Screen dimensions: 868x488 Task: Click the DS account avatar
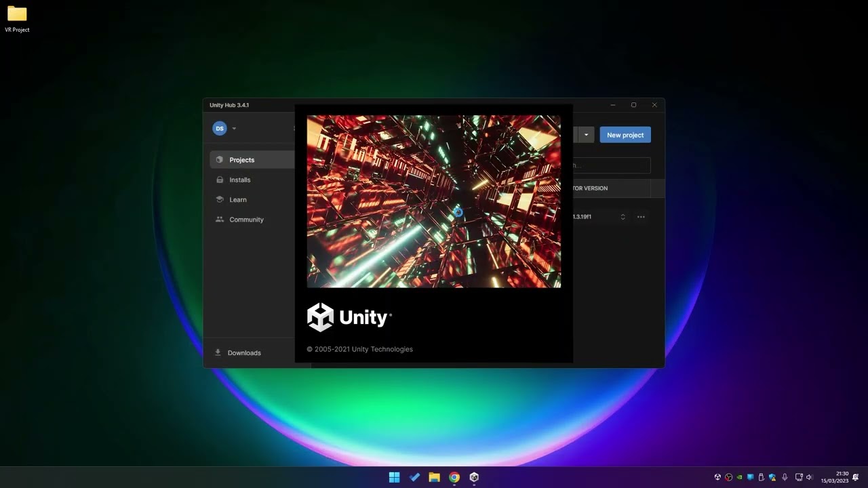(x=219, y=128)
